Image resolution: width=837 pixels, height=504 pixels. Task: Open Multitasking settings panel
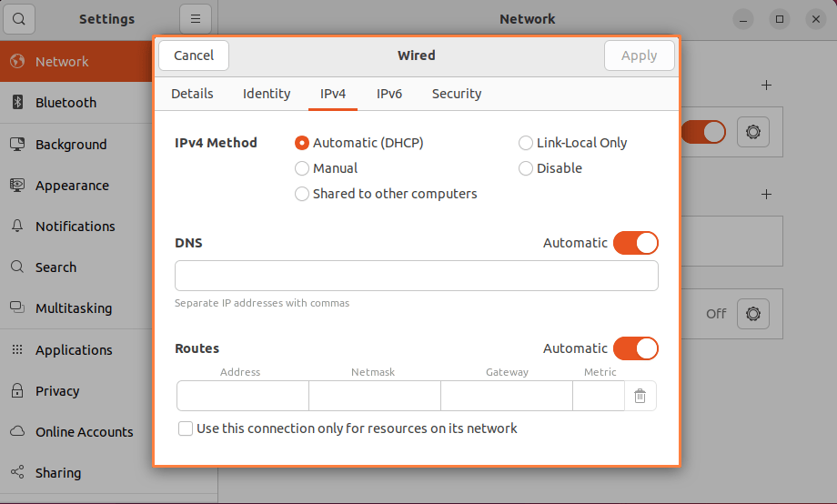76,308
